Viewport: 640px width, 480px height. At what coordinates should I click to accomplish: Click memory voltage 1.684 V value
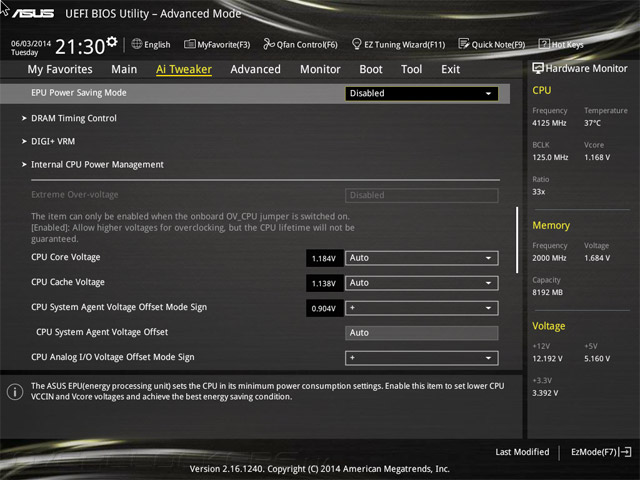pyautogui.click(x=597, y=258)
